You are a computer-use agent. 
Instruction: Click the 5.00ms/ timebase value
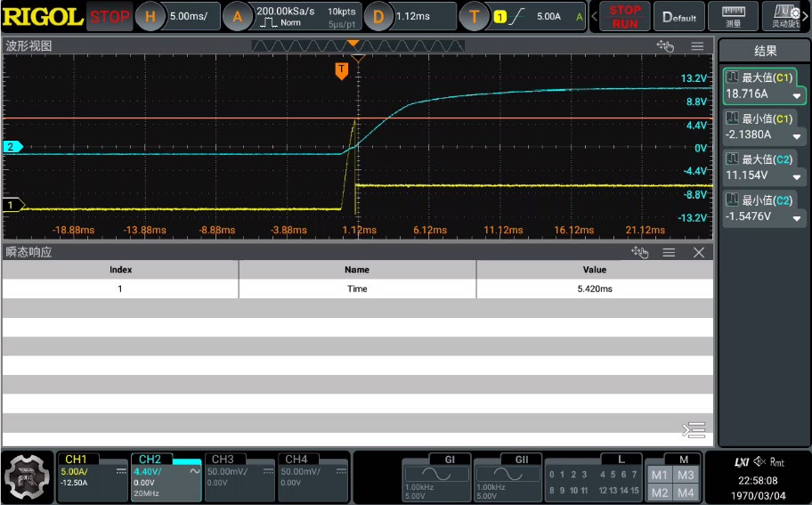(x=189, y=17)
